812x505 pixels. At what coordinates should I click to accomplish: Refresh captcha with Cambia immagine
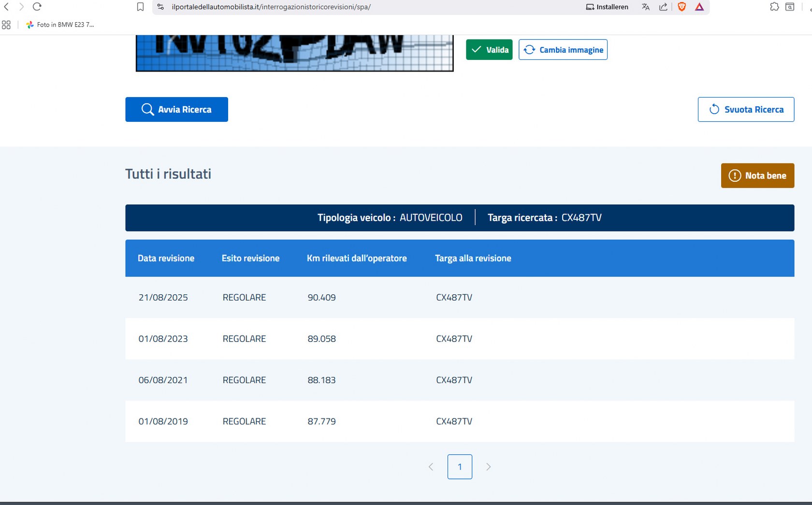click(x=563, y=50)
